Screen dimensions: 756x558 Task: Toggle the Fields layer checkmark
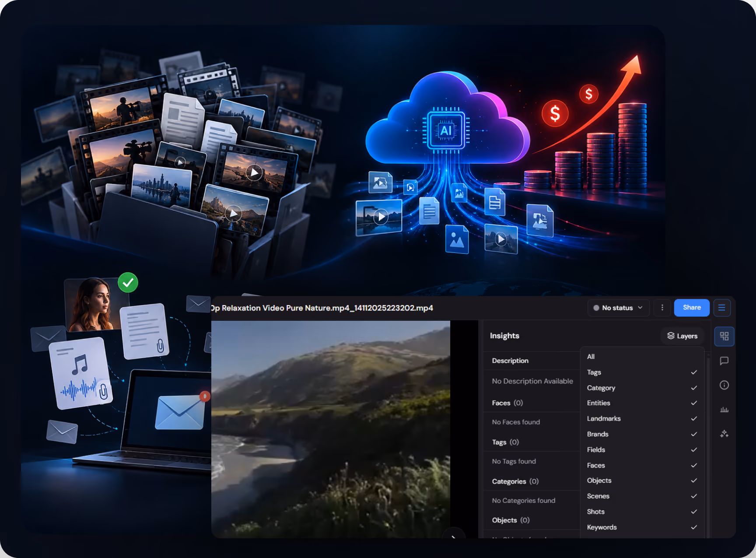pyautogui.click(x=694, y=449)
